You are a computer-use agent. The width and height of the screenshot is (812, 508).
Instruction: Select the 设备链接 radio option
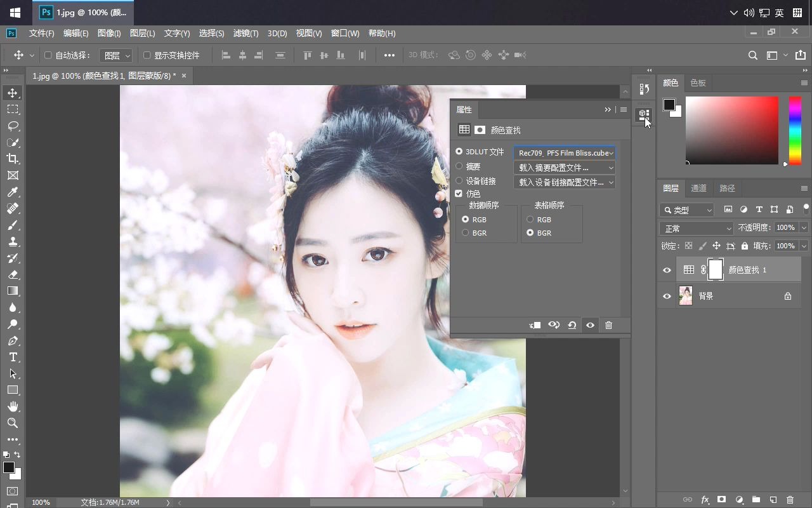[x=459, y=181]
